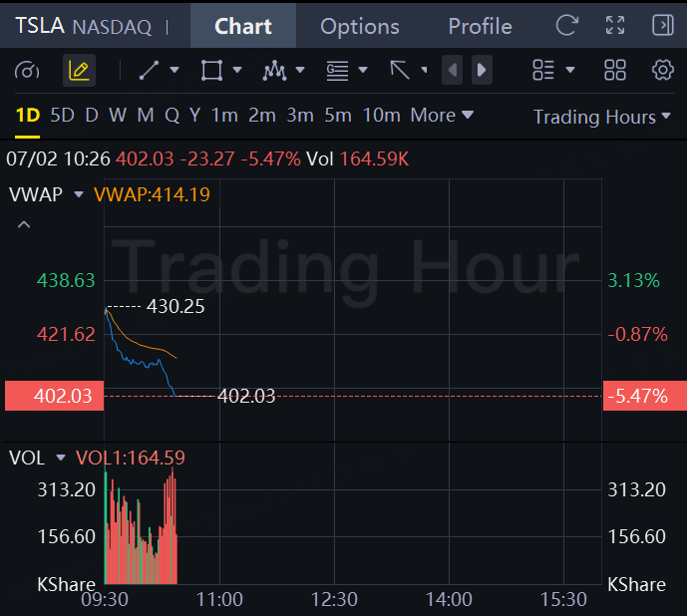The width and height of the screenshot is (687, 616).
Task: Click the VWAP:414.19 value label
Action: [x=152, y=194]
